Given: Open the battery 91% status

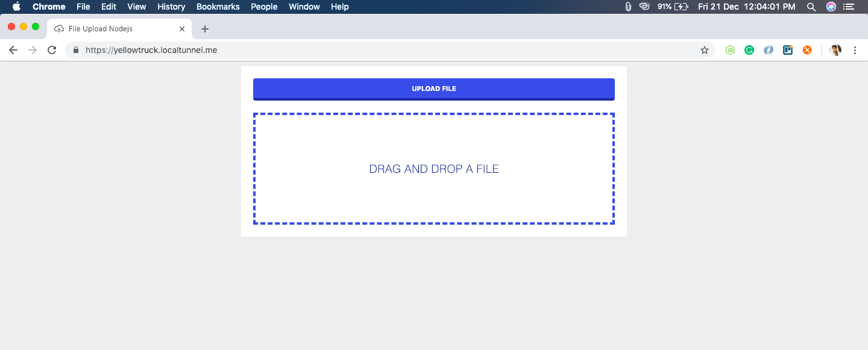Looking at the screenshot, I should 673,7.
